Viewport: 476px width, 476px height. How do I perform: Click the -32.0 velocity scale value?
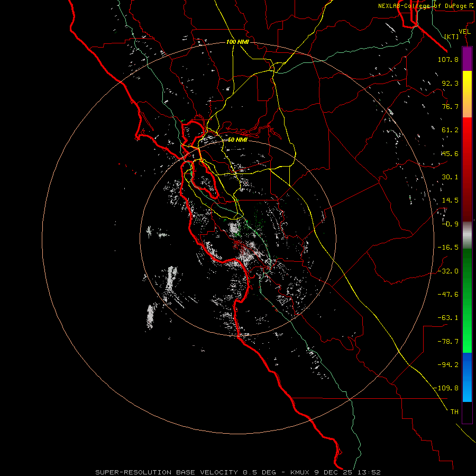tap(448, 271)
